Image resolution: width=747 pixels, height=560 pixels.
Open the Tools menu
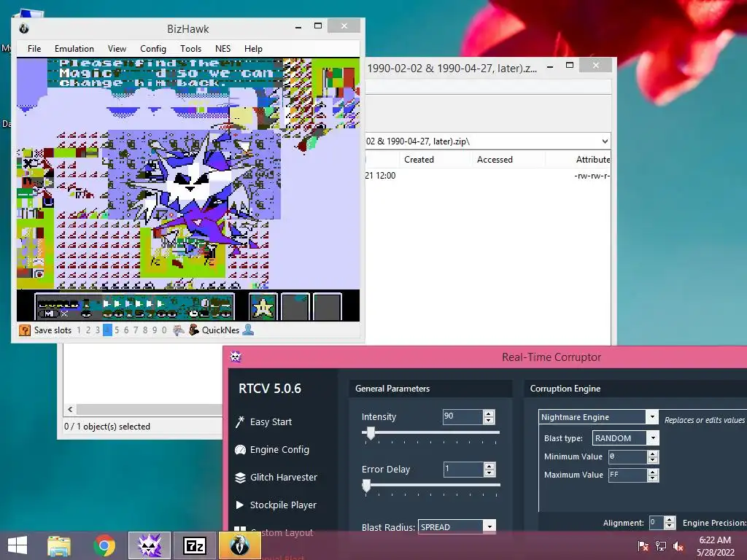[190, 49]
